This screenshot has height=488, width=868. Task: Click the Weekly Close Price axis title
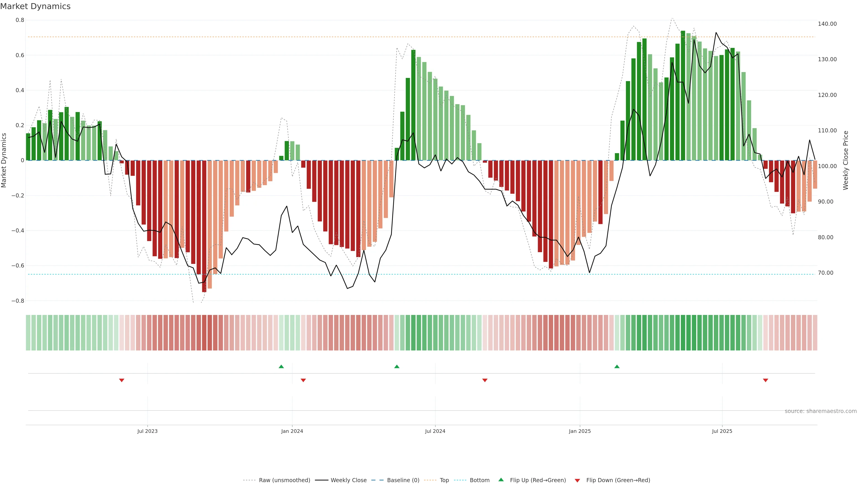846,160
